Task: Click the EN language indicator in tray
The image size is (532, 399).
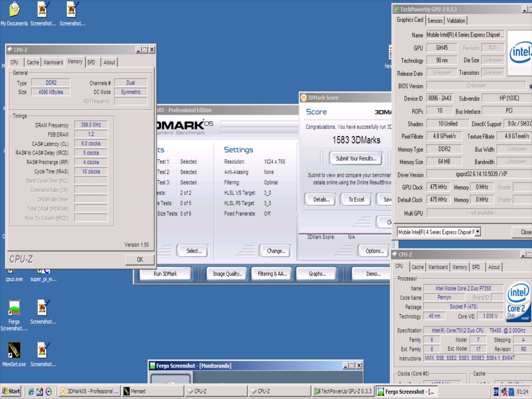Action: coord(496,392)
